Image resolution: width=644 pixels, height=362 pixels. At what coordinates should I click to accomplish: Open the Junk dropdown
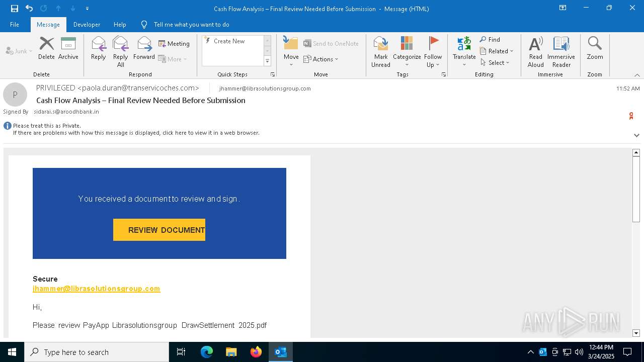pyautogui.click(x=19, y=51)
